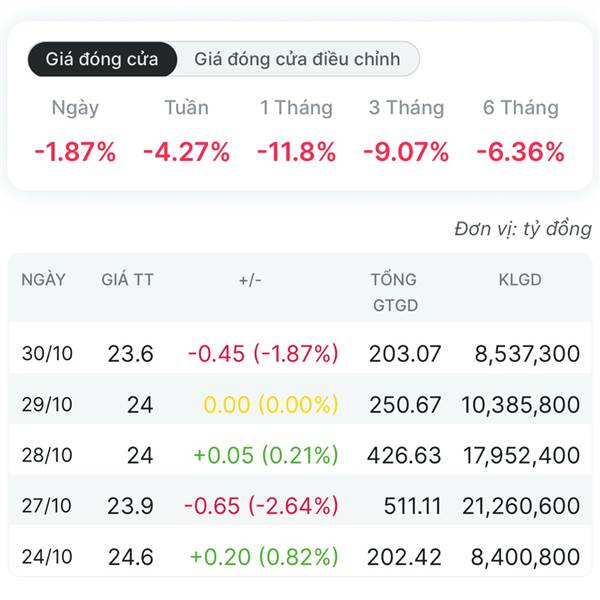The width and height of the screenshot is (600, 600).
Task: Click the GIÁ TT column header
Action: coord(128,280)
